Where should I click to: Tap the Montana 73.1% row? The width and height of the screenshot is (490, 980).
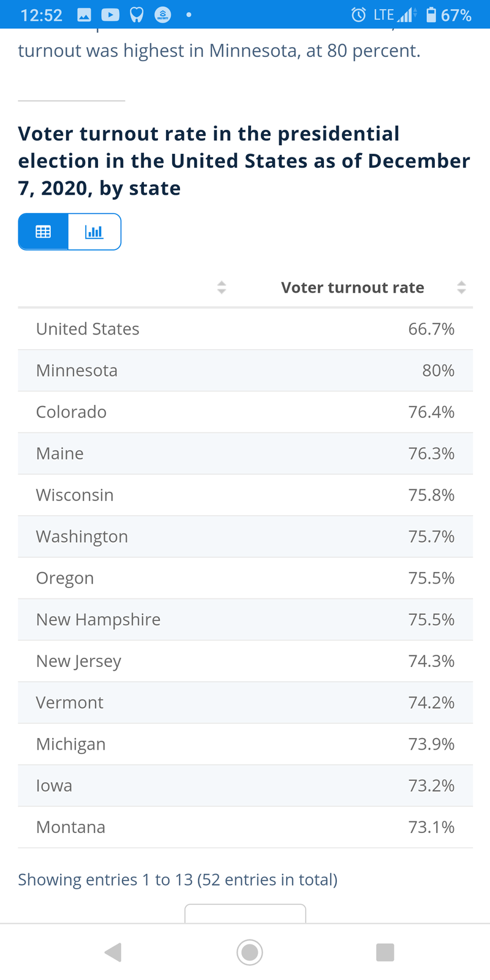(x=246, y=827)
